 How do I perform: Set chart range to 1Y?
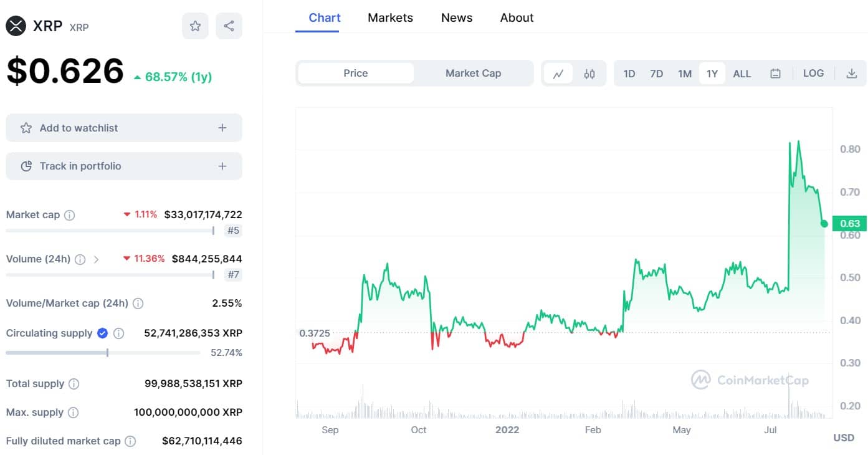(x=712, y=74)
